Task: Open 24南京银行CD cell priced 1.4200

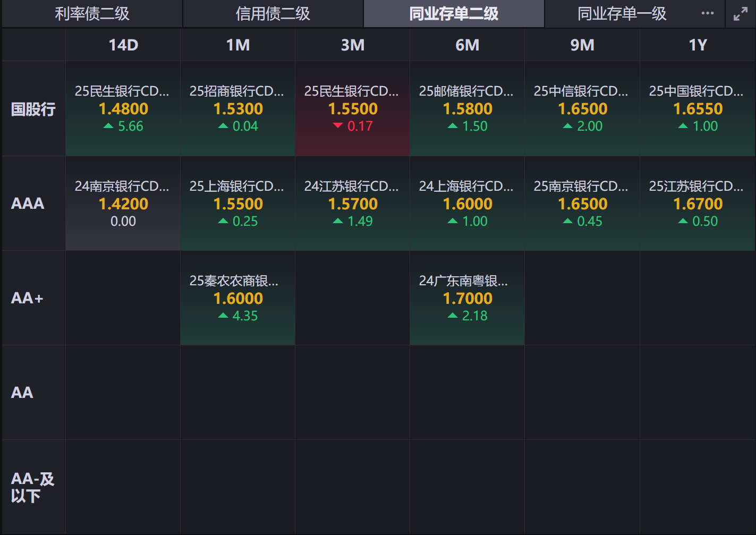Action: [123, 203]
